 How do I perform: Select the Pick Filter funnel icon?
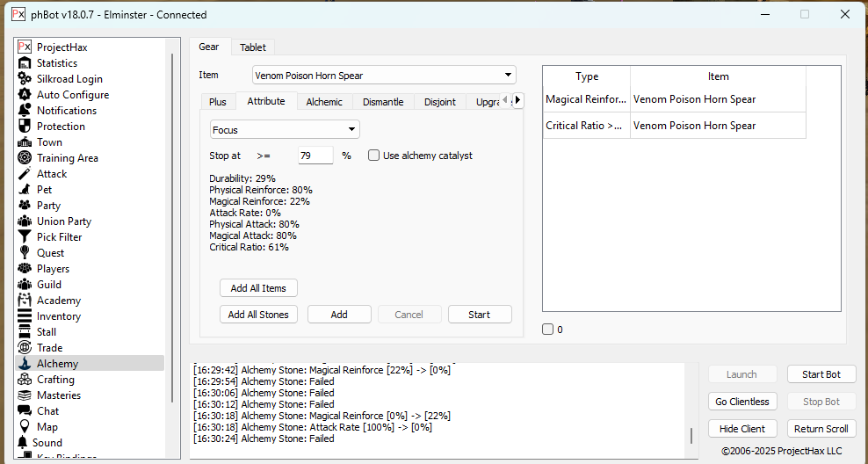[25, 237]
